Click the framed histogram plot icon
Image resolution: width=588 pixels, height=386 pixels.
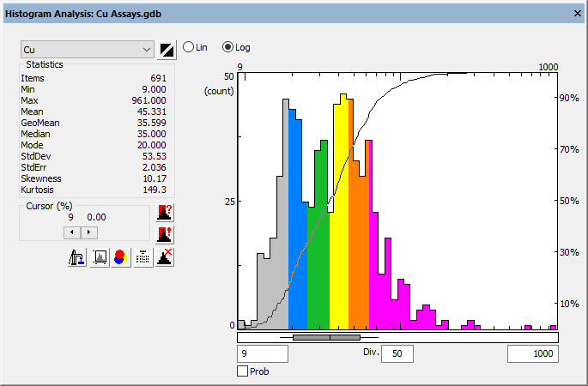click(x=100, y=257)
